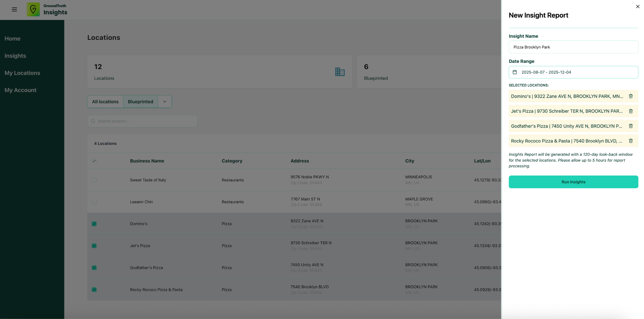This screenshot has width=644, height=319.
Task: Delete Jet's Pizza from selected locations
Action: point(630,111)
